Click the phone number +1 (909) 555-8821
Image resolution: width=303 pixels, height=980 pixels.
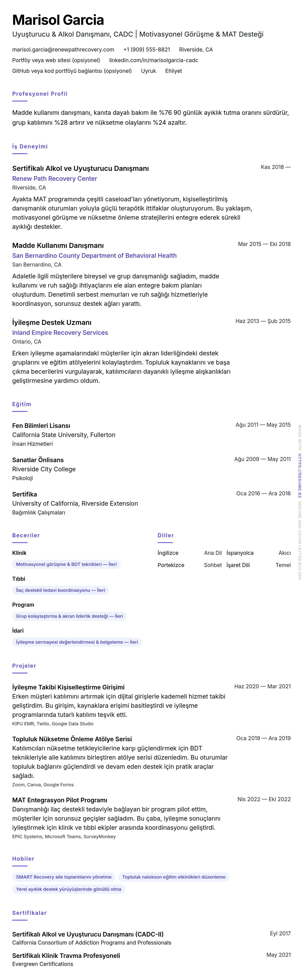click(147, 49)
